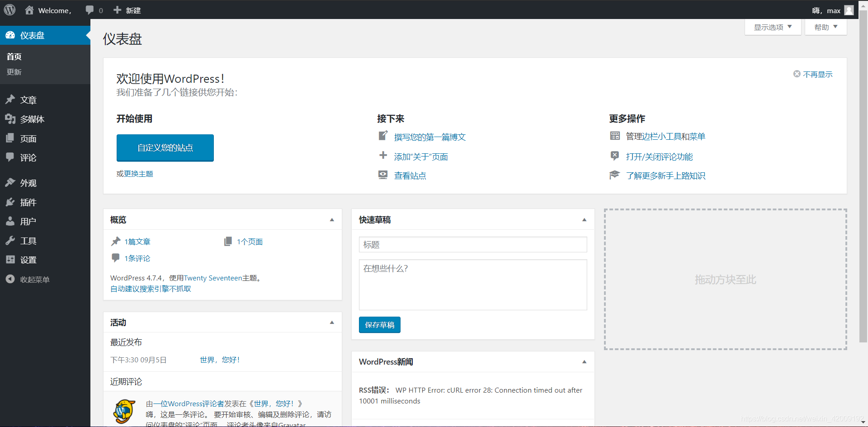
Task: Open the Twenty Seventeen theme link
Action: coord(213,278)
